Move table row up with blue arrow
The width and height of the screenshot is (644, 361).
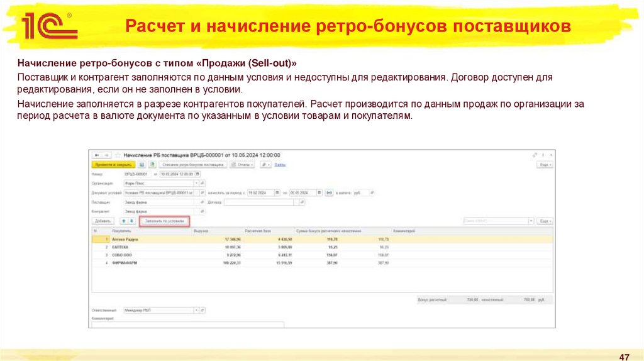pyautogui.click(x=124, y=221)
